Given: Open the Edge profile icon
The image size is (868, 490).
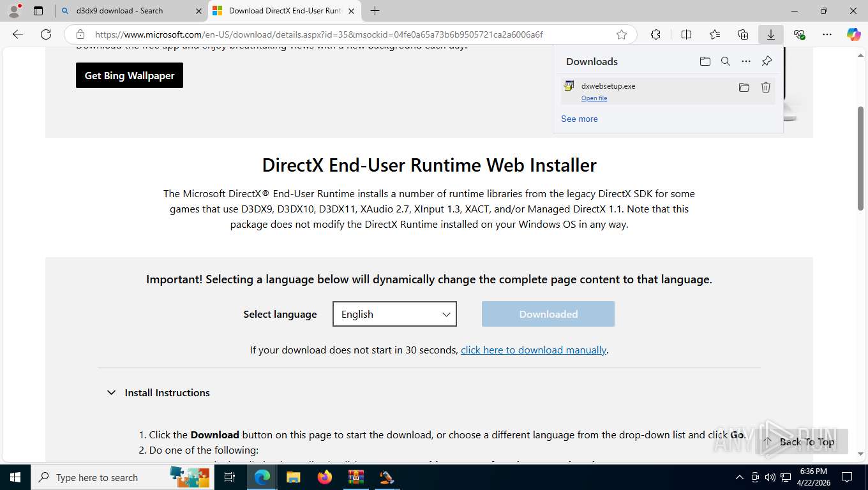Looking at the screenshot, I should (x=14, y=11).
